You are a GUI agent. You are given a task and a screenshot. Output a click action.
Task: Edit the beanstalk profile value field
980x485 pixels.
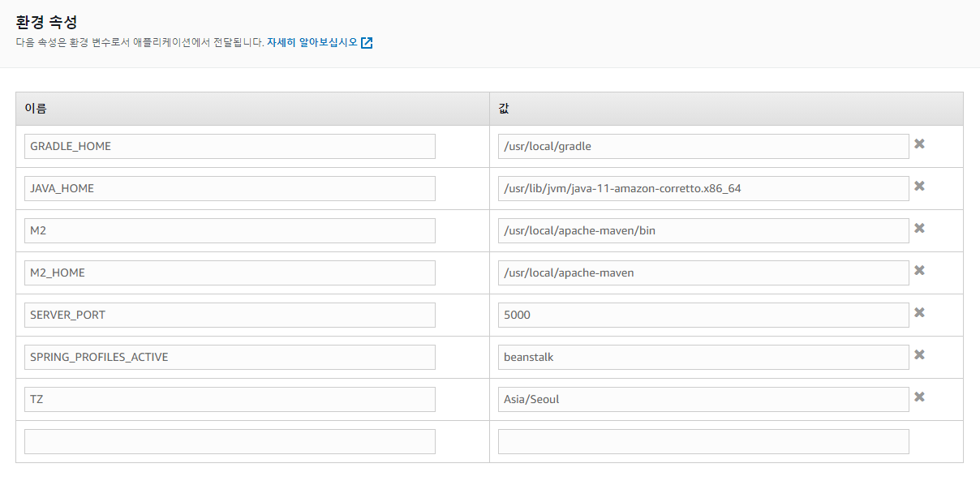pos(703,357)
